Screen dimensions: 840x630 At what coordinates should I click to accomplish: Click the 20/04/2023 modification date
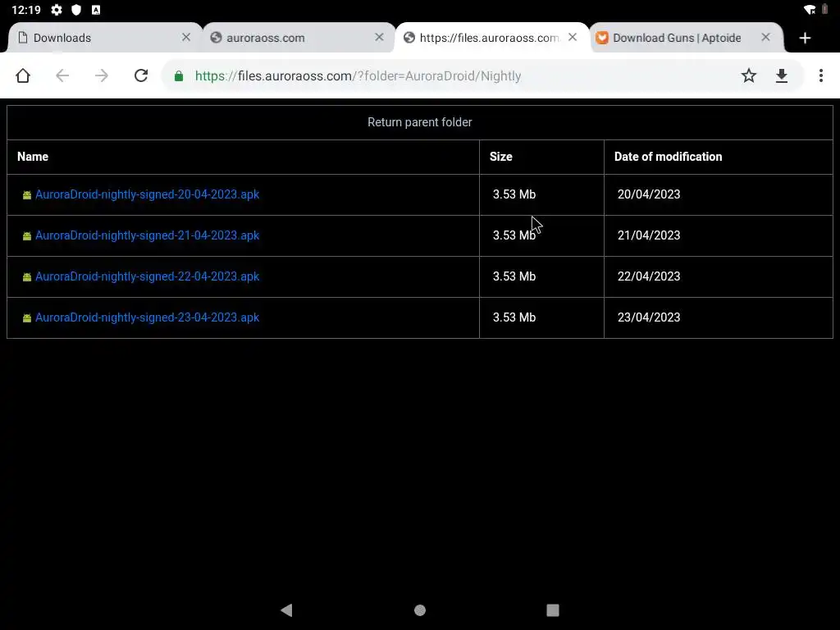click(x=649, y=194)
